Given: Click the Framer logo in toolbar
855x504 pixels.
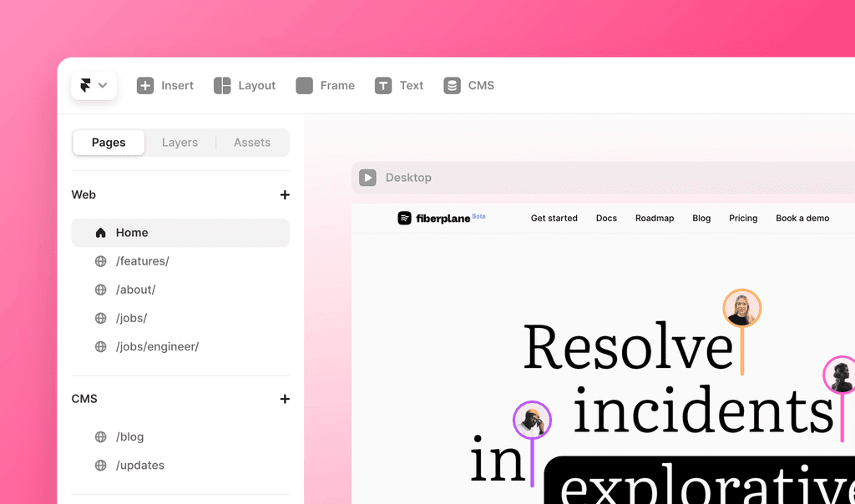Looking at the screenshot, I should (x=86, y=85).
